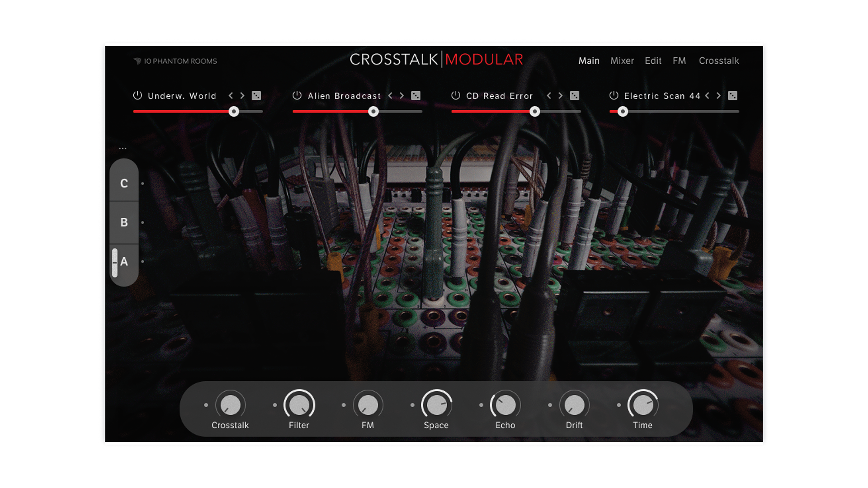Click the dice icon for Electric Scan 44

[x=733, y=96]
